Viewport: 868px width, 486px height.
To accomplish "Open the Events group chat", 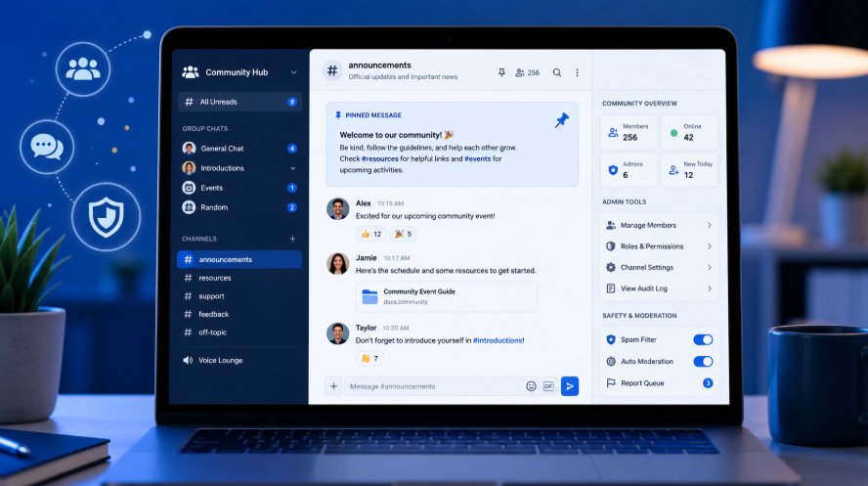I will pos(239,188).
